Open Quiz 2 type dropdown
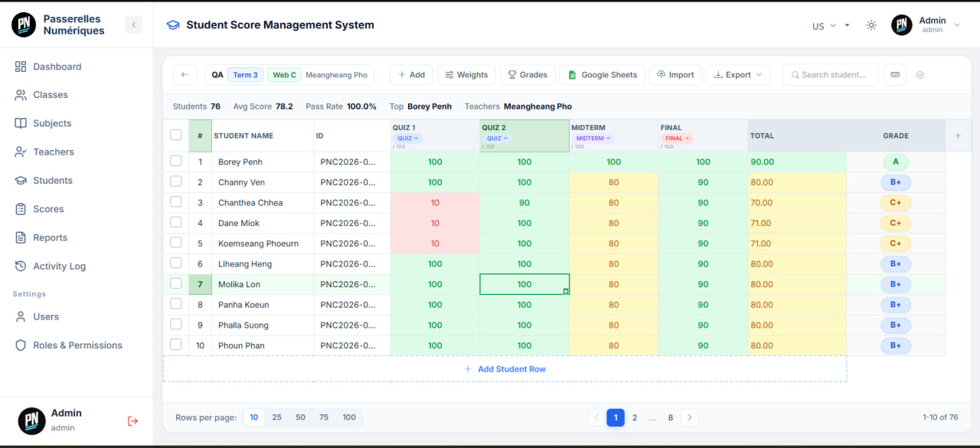Image resolution: width=980 pixels, height=448 pixels. tap(497, 139)
